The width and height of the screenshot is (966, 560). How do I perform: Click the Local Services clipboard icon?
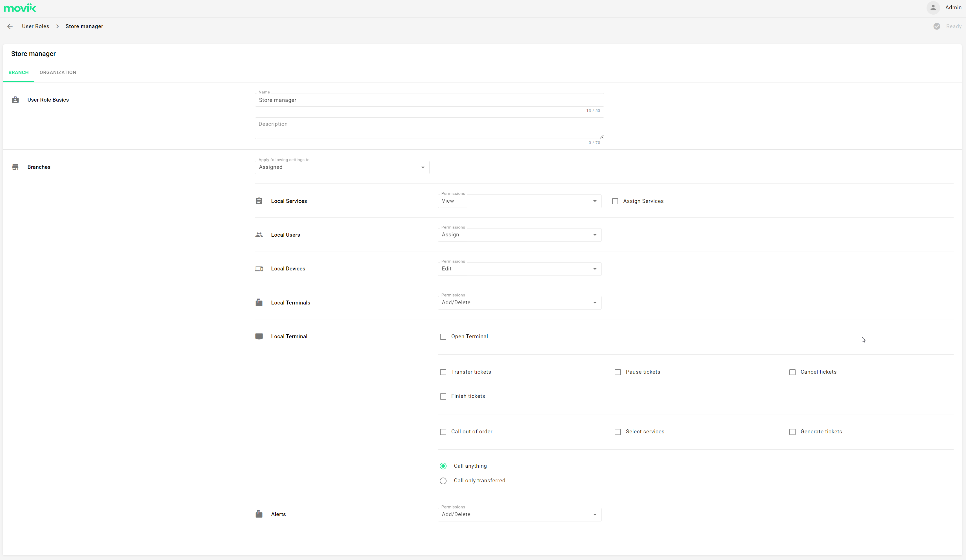pos(259,201)
